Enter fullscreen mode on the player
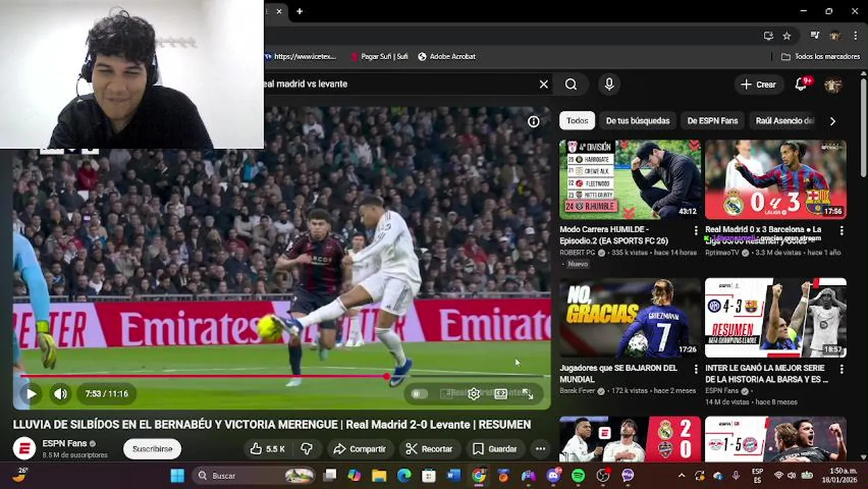The width and height of the screenshot is (868, 489). click(528, 394)
